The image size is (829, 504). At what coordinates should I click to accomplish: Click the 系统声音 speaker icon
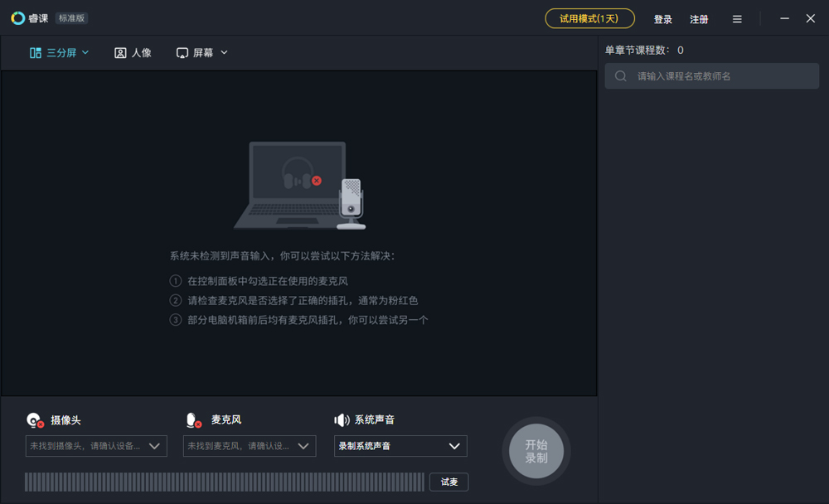[x=342, y=420]
